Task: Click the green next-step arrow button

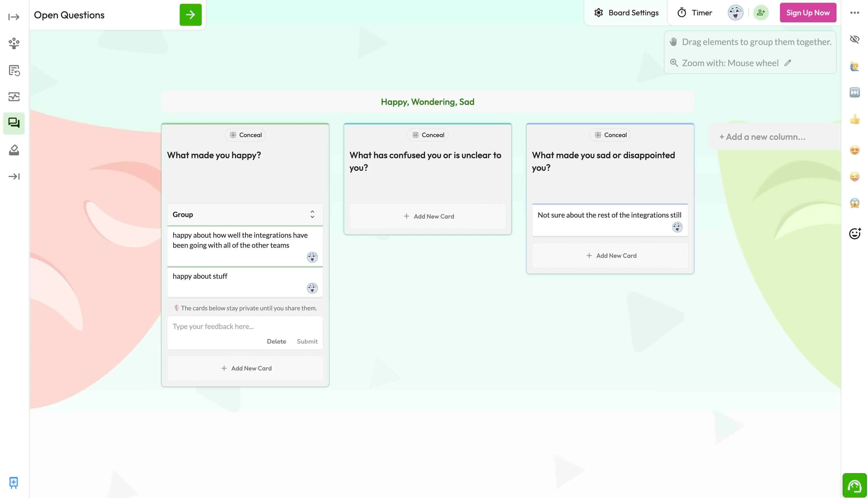Action: (x=190, y=15)
